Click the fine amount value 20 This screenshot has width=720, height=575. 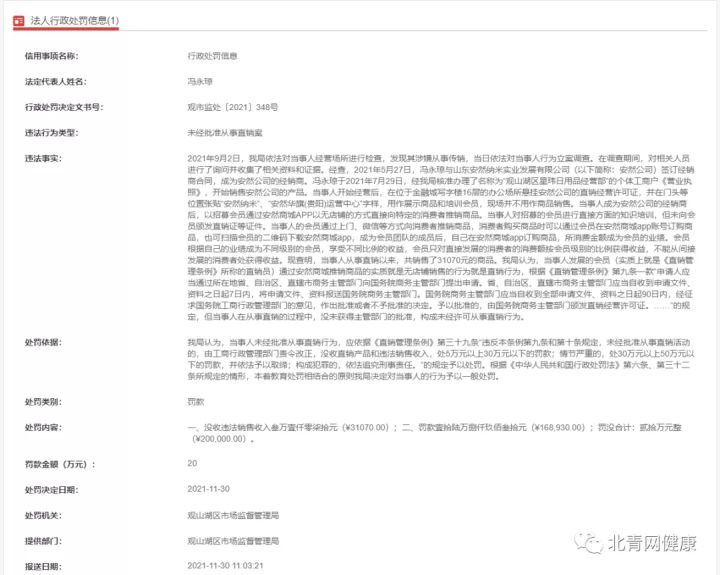pyautogui.click(x=192, y=463)
